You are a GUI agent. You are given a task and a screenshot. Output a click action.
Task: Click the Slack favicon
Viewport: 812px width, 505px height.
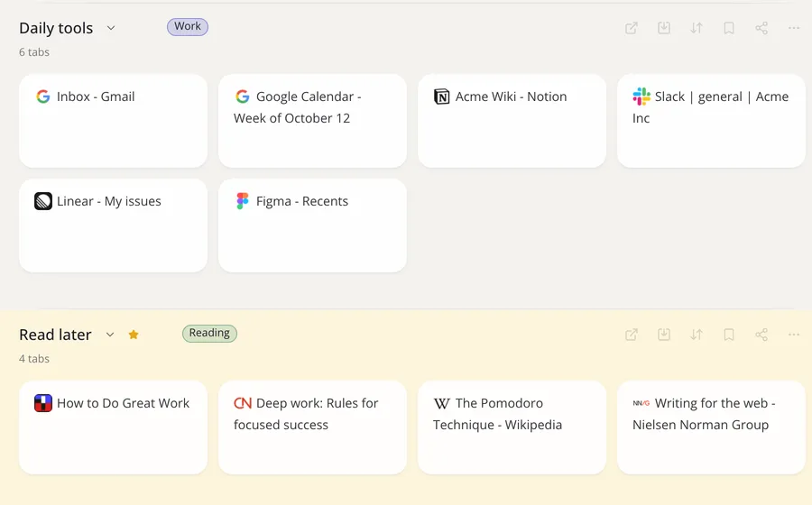(x=641, y=96)
